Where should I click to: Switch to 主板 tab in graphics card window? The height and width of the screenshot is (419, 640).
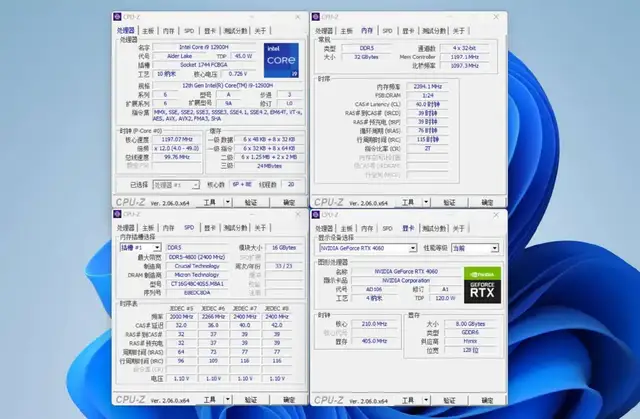(x=346, y=228)
